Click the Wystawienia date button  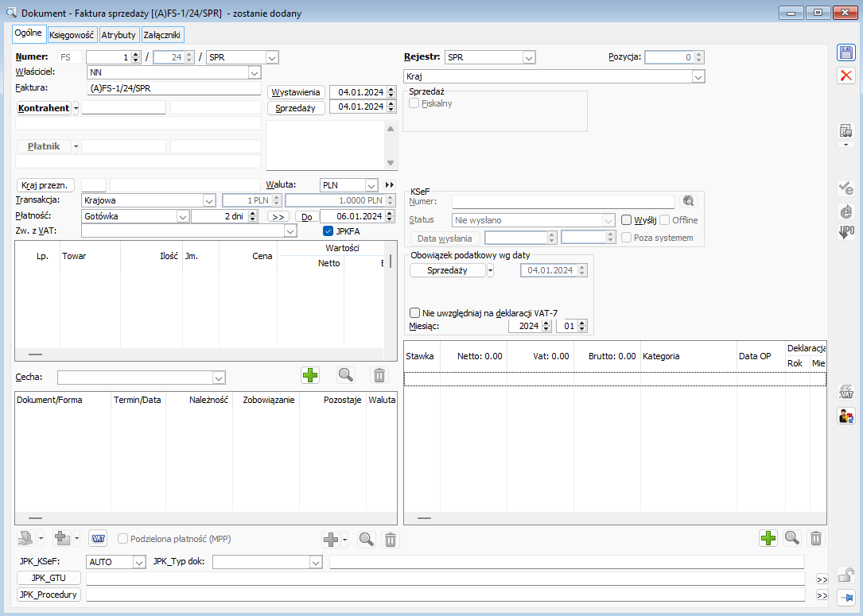[296, 92]
